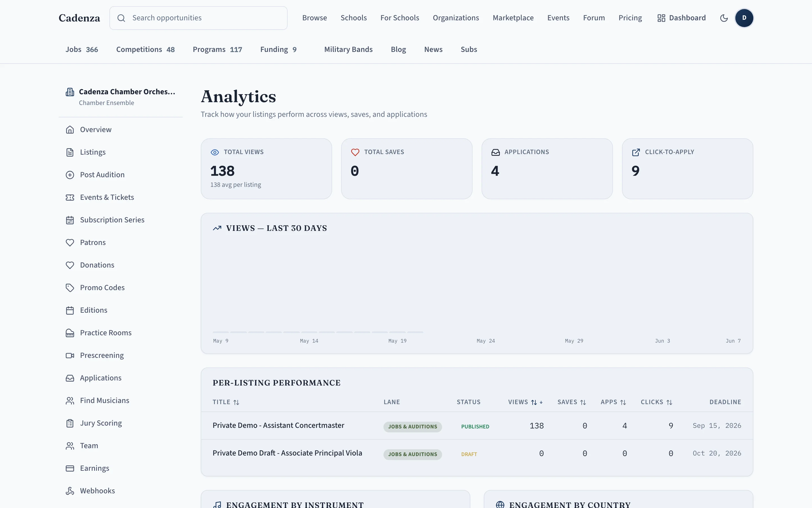Screen dimensions: 812x508
Task: Focus the Search opportunities field
Action: [x=198, y=18]
